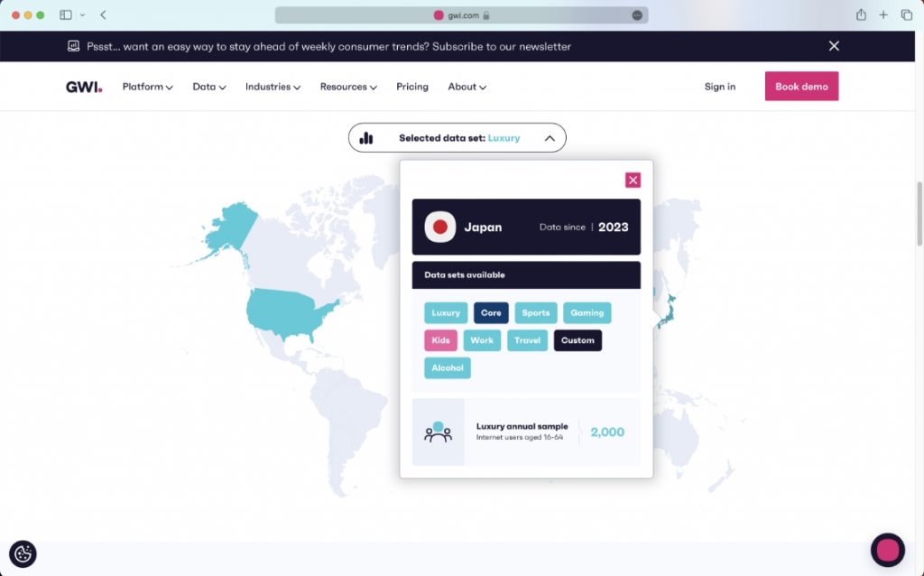Click the Book demo button
This screenshot has height=576, width=924.
[x=801, y=86]
